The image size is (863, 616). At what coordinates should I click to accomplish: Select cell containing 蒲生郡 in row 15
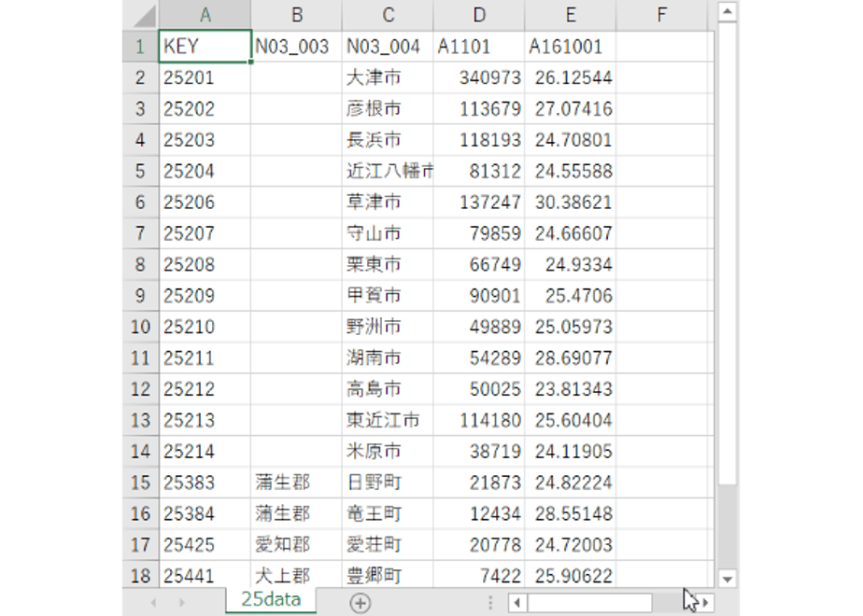coord(296,483)
